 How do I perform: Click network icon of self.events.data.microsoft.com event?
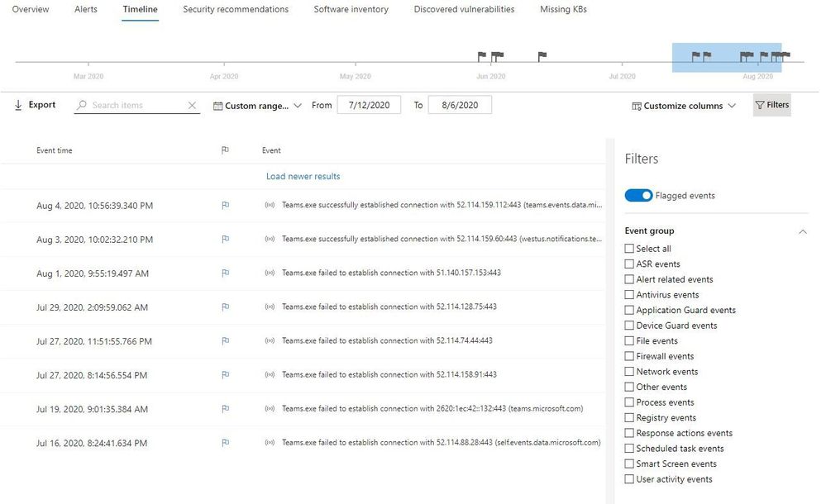click(270, 442)
